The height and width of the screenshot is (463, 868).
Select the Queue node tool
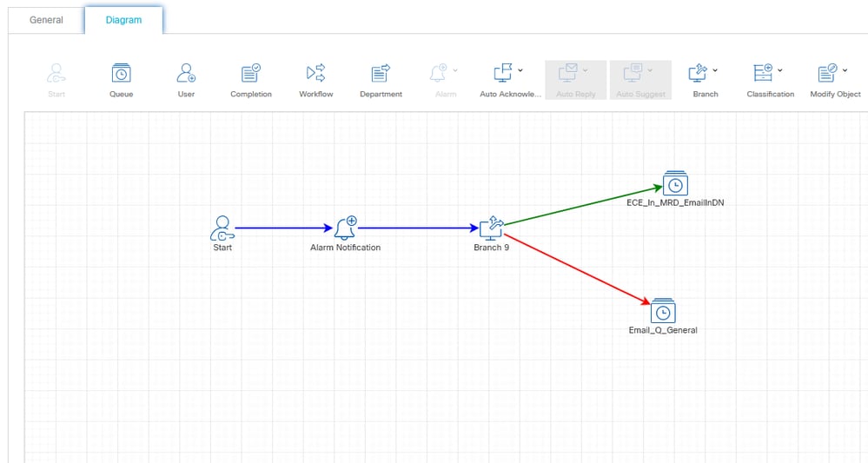click(x=122, y=73)
